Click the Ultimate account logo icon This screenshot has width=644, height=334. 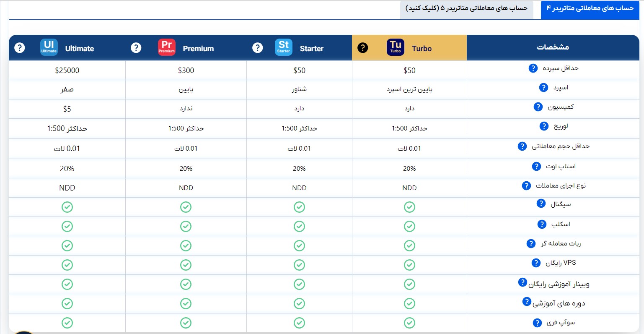49,47
